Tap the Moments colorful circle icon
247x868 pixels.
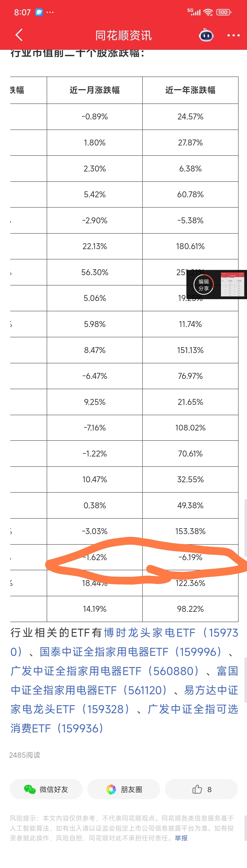111,789
